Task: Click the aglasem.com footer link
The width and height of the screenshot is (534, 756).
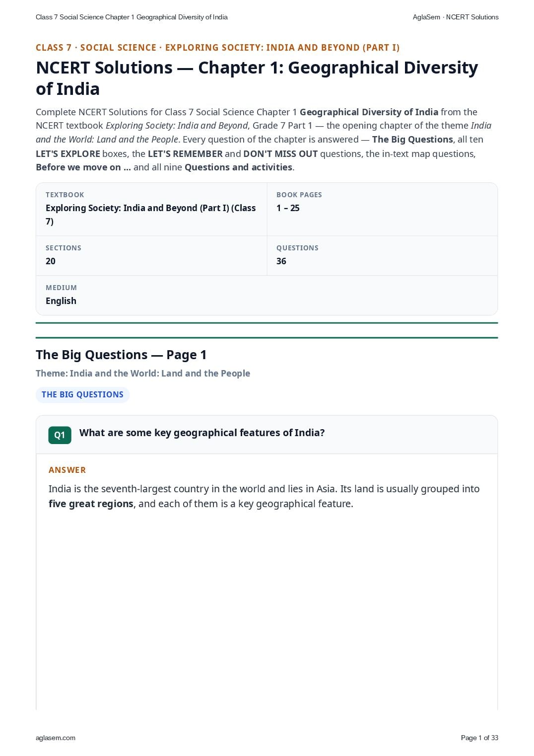Action: [x=56, y=738]
